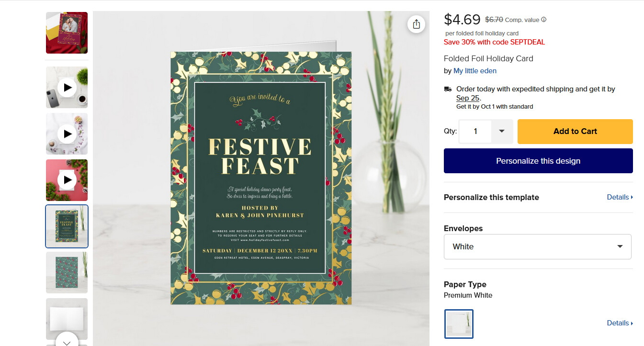Expand the Envelopes White dropdown
This screenshot has width=644, height=346.
pos(538,246)
